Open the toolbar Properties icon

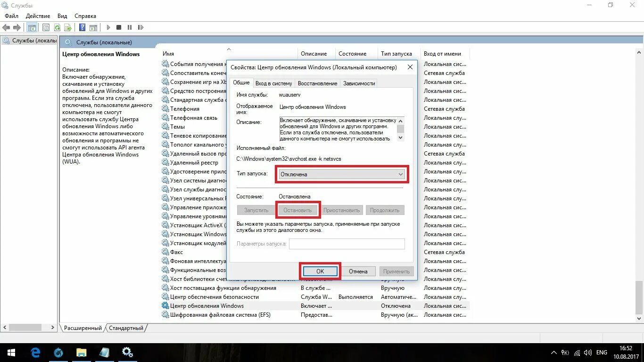(x=46, y=28)
